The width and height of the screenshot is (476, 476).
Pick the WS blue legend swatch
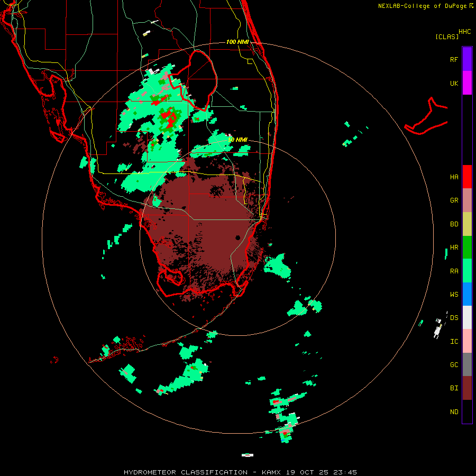467,294
